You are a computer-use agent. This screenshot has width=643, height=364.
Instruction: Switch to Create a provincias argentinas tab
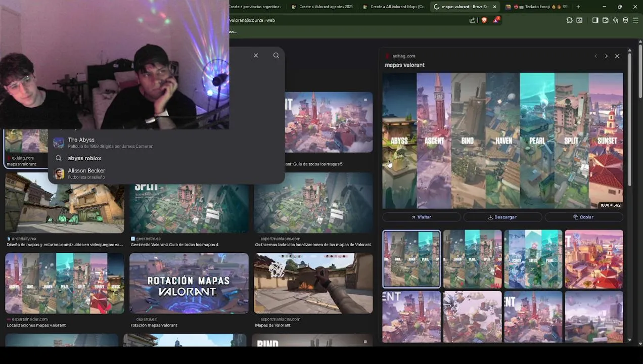coord(255,7)
